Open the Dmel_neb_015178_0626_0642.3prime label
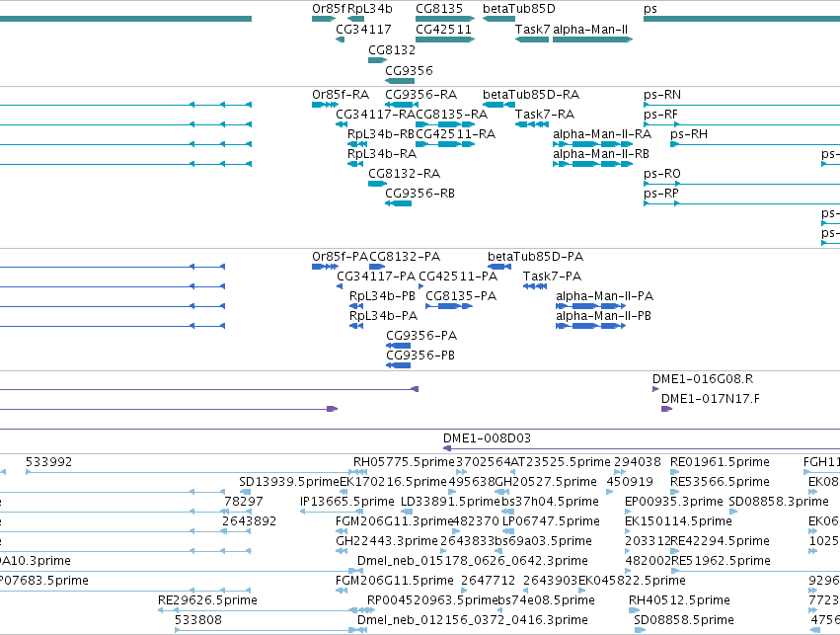The image size is (840, 635). 472,561
